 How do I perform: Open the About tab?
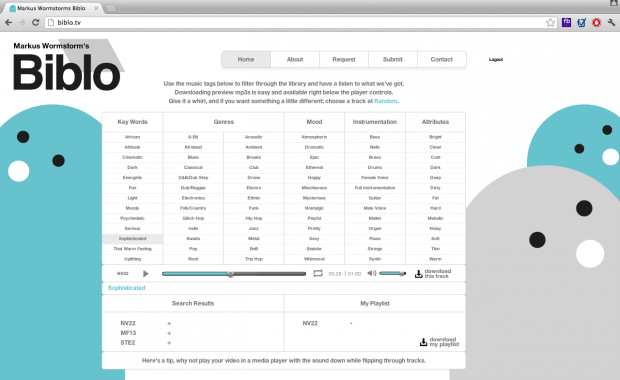point(295,59)
